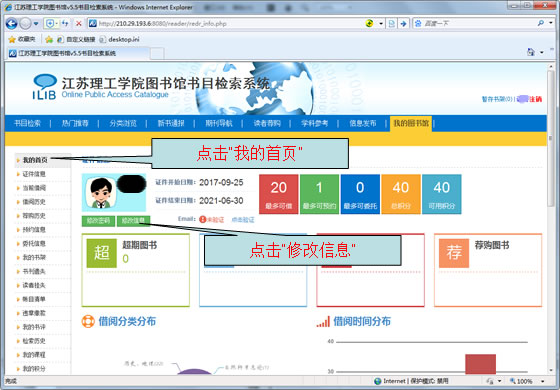Open 我的积分 in the sidebar

pyautogui.click(x=34, y=369)
